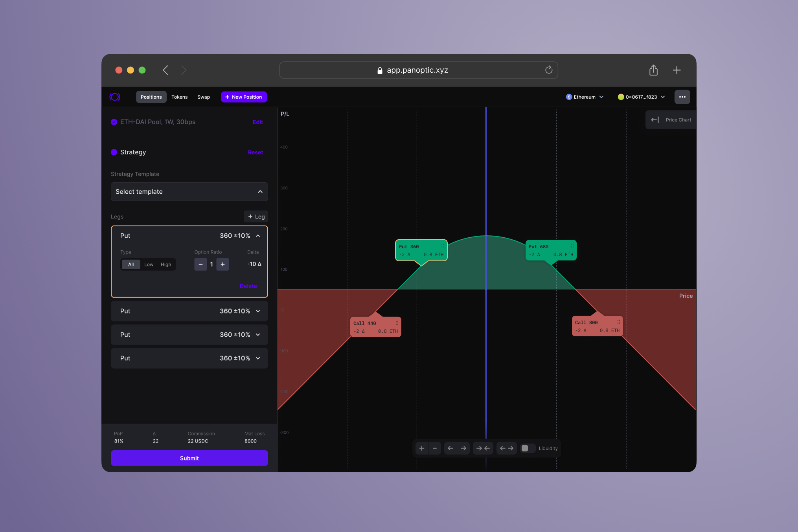The height and width of the screenshot is (532, 798).
Task: Increase the option ratio with plus stepper
Action: [x=222, y=264]
